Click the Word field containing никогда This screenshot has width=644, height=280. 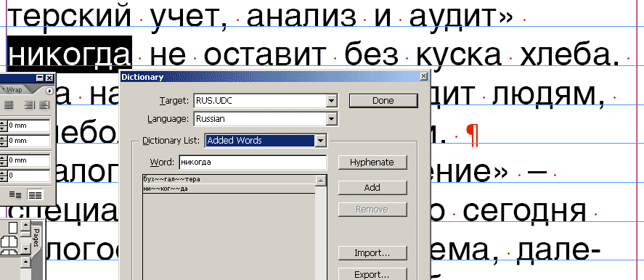[x=253, y=162]
